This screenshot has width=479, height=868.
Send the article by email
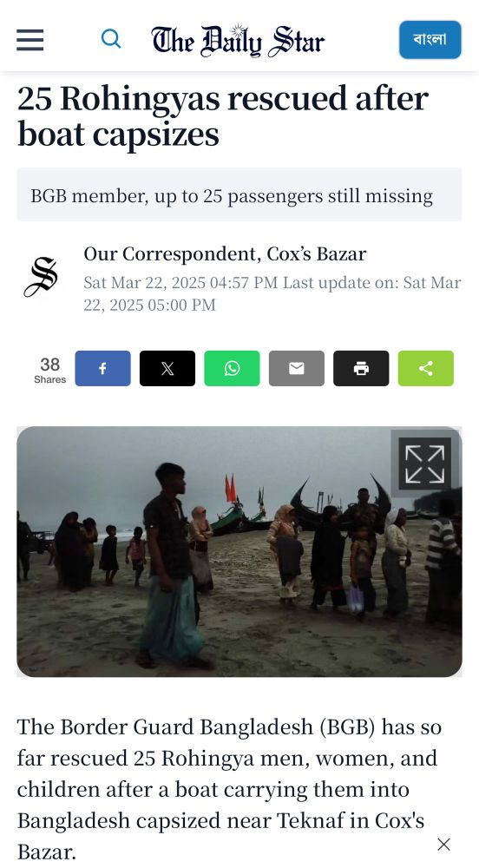point(297,368)
